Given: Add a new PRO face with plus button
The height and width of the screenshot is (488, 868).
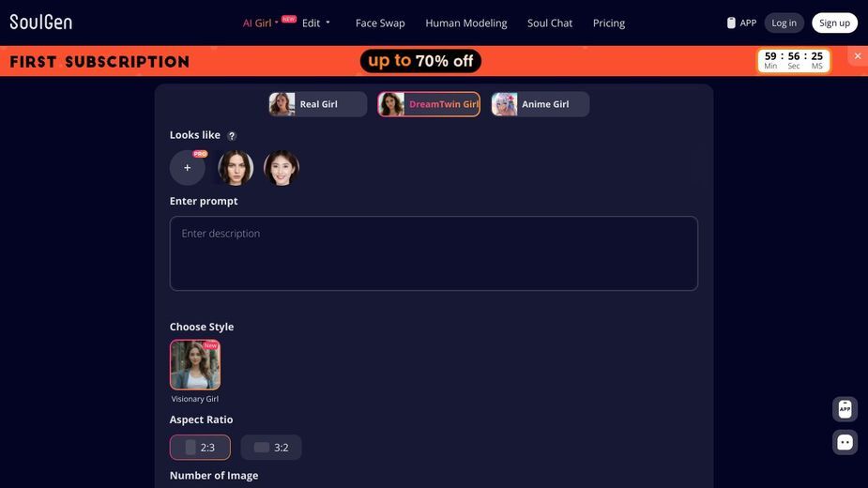Looking at the screenshot, I should click(187, 168).
